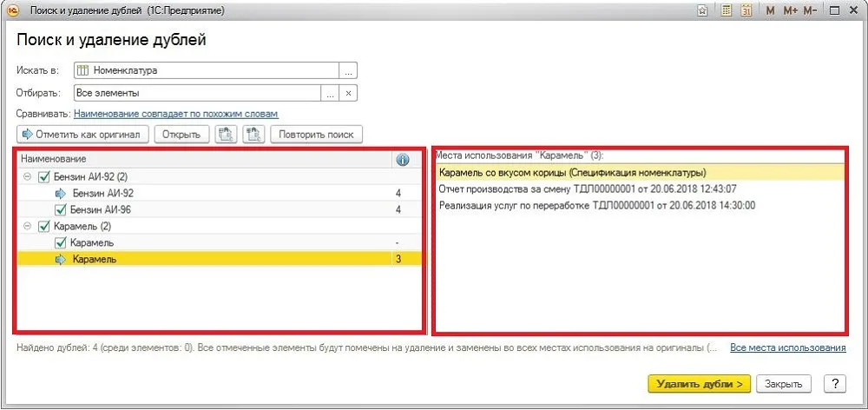Click the M- memory button
The image size is (868, 410).
coord(809,10)
